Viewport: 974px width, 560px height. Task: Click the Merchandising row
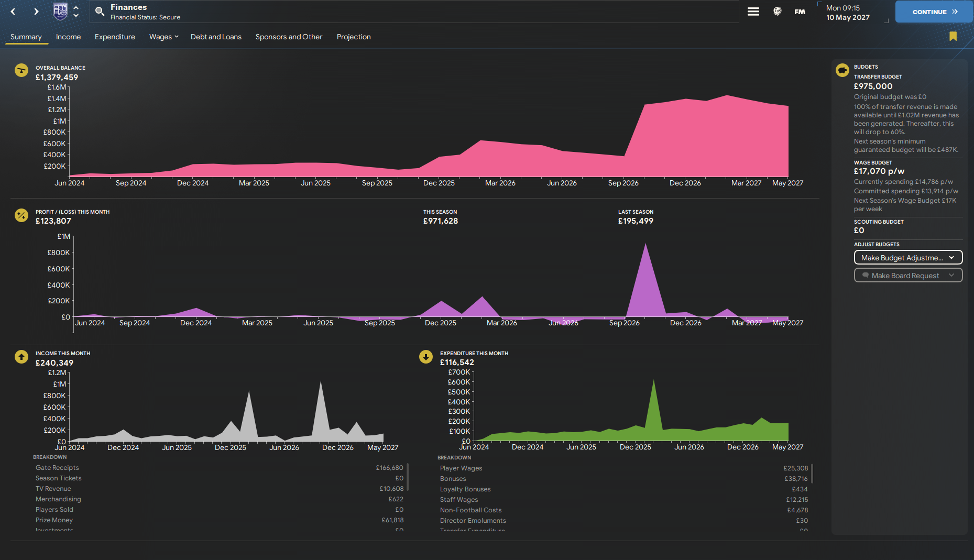click(x=220, y=499)
